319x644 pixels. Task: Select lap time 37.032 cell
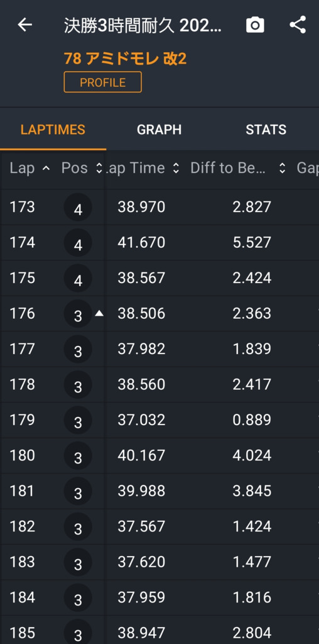coord(141,419)
